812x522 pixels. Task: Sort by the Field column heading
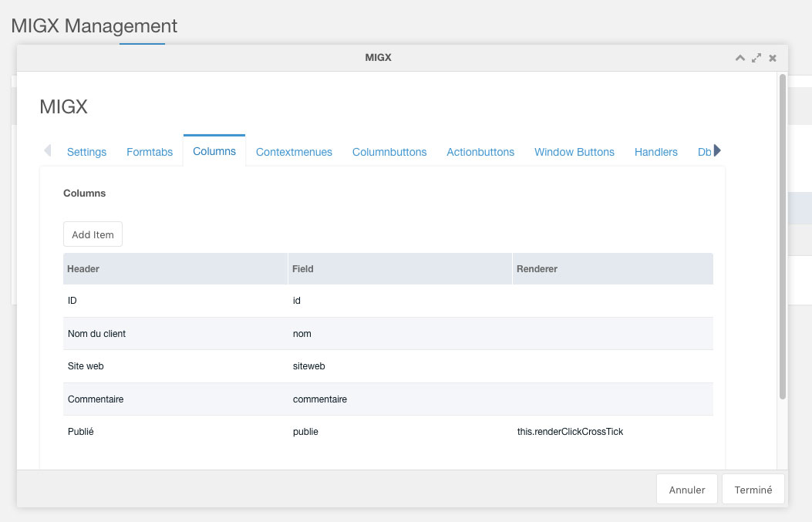[399, 269]
